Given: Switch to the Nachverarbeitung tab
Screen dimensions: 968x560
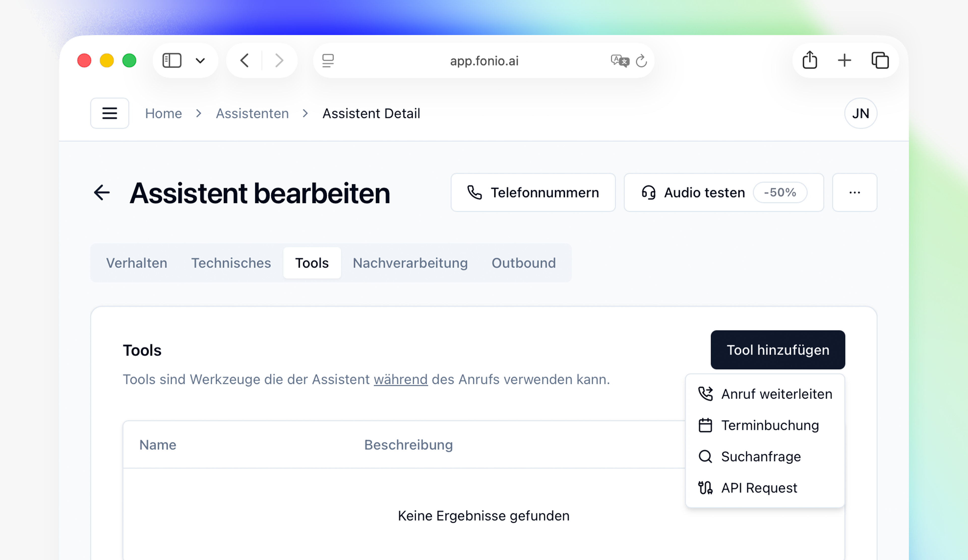Looking at the screenshot, I should pyautogui.click(x=410, y=263).
